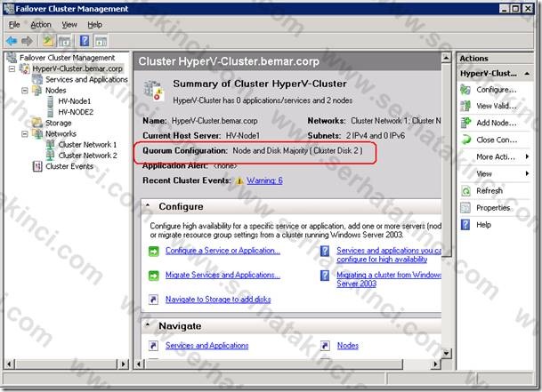This screenshot has height=392, width=542.
Task: Click the warning triangle icon beside Warning: 6
Action: tap(239, 181)
